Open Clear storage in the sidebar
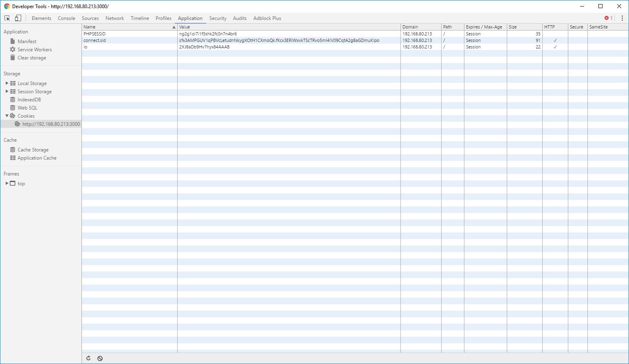The height and width of the screenshot is (364, 629). click(x=32, y=58)
